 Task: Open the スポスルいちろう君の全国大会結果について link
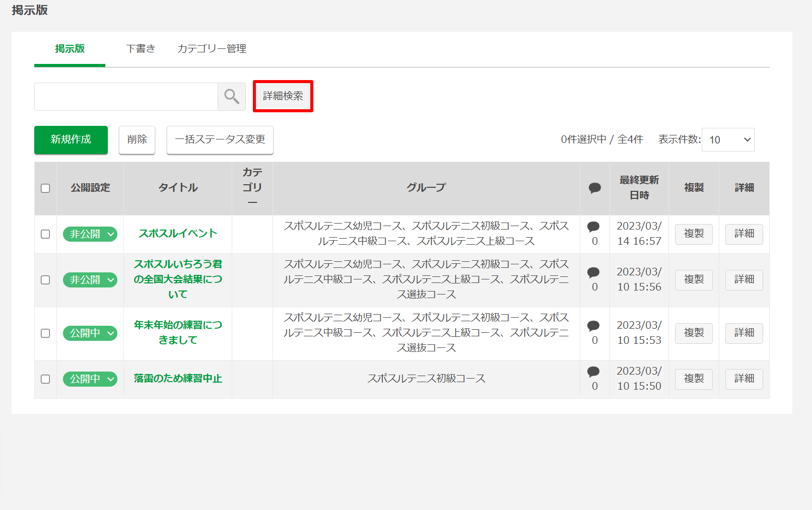[178, 279]
